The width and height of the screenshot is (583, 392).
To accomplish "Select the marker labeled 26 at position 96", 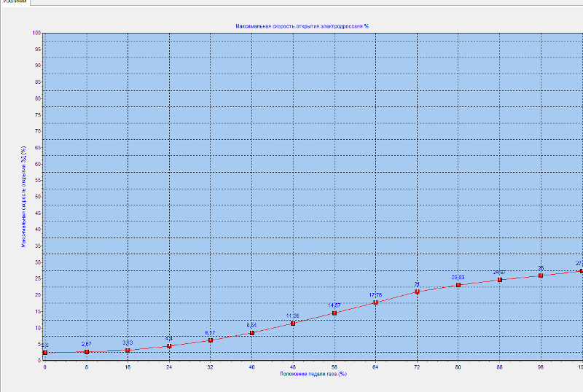I will [x=541, y=275].
